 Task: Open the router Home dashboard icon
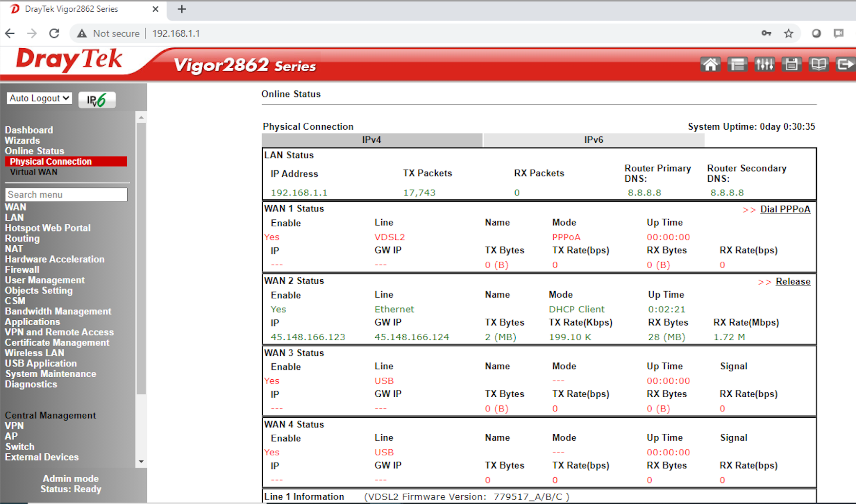click(710, 64)
